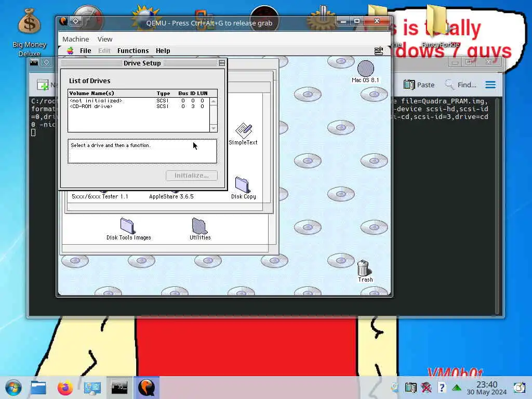Launch Firefox from the taskbar
This screenshot has height=399, width=532.
[x=65, y=388]
